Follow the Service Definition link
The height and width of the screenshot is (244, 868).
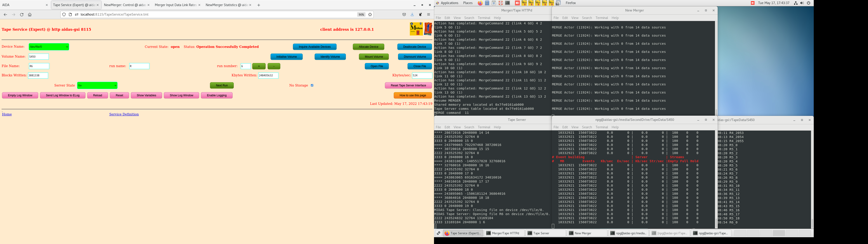pos(124,114)
